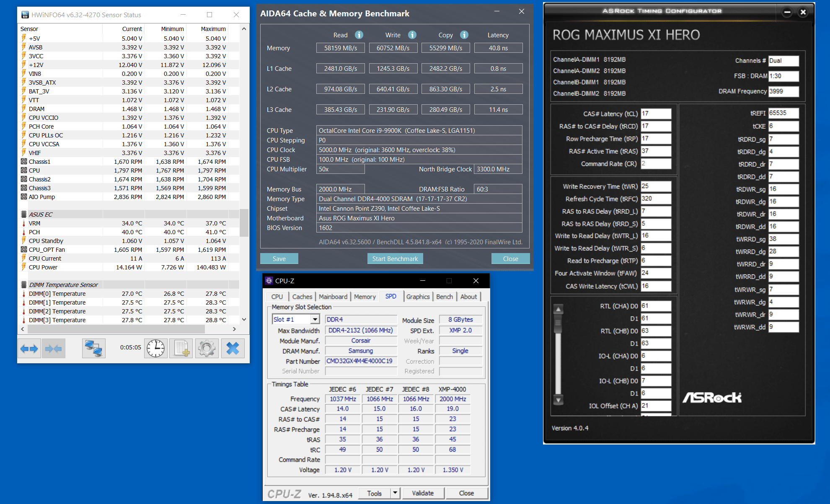This screenshot has height=504, width=830.
Task: Click the IOL Offset (CH A) field
Action: point(656,406)
